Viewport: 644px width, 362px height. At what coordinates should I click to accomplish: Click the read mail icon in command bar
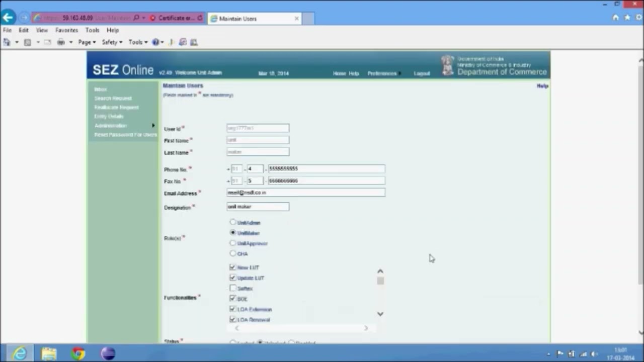point(47,42)
